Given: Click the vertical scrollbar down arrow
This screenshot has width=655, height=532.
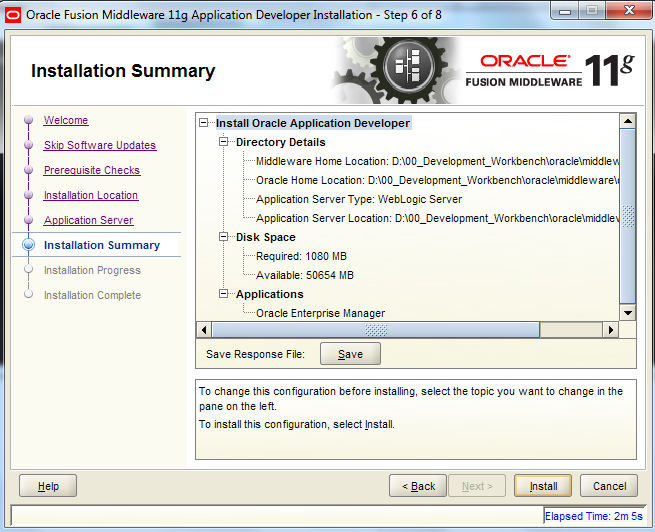Looking at the screenshot, I should pos(628,312).
